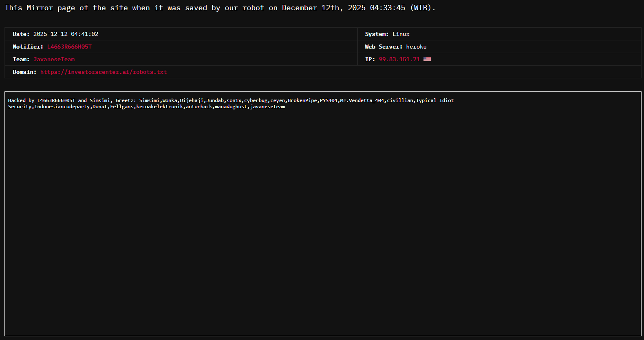
Task: Click 'Mr.Vendetta_404' in the mirrored text
Action: click(x=362, y=100)
